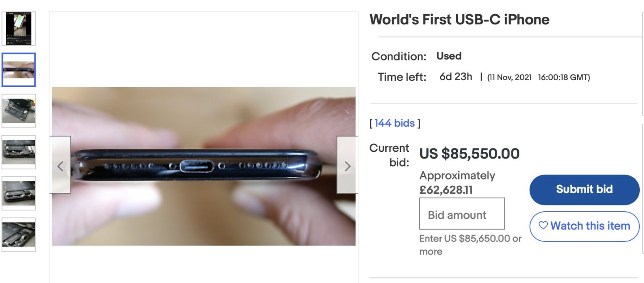The image size is (644, 283).
Task: Open the fifth gallery thumbnail
Action: pyautogui.click(x=19, y=193)
